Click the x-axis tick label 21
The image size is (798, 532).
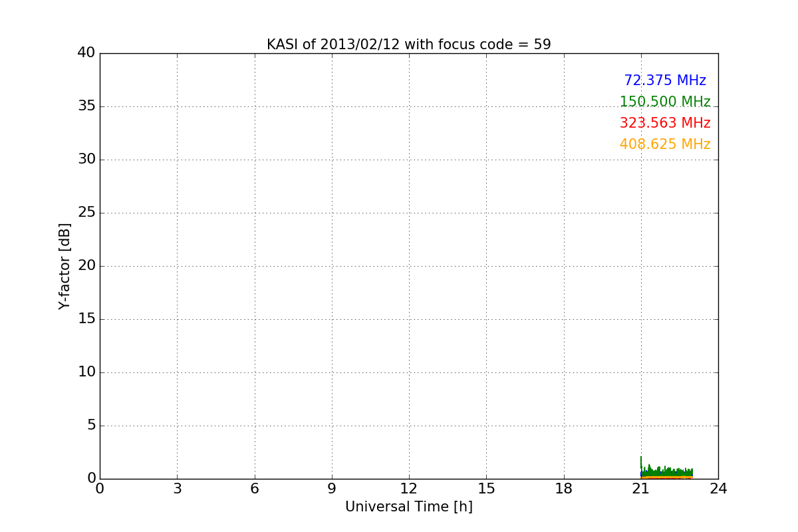[641, 489]
